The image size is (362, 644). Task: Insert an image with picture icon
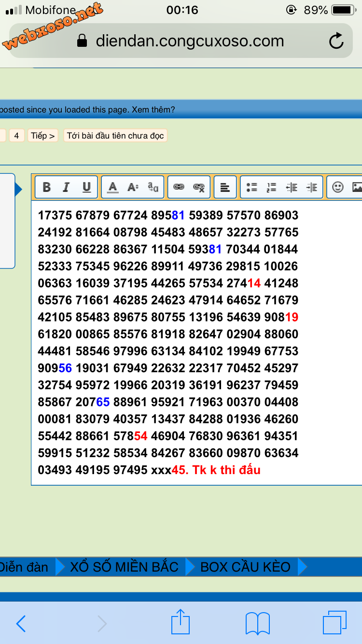[x=357, y=187]
